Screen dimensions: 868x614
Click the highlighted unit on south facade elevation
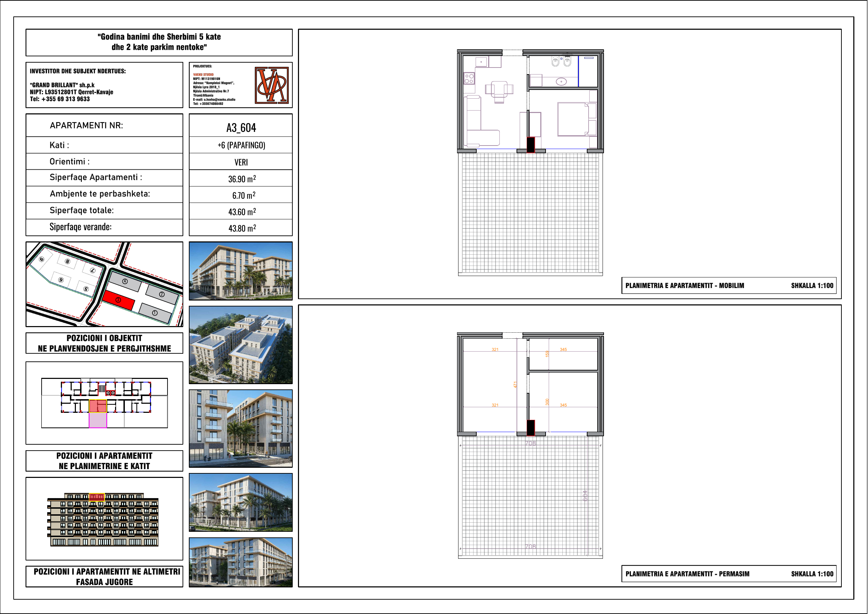(97, 497)
